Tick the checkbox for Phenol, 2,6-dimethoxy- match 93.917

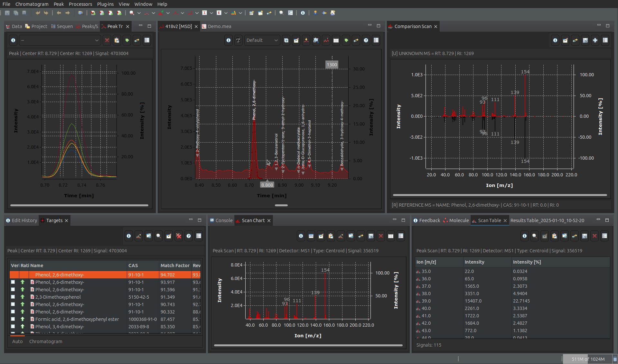(13, 282)
